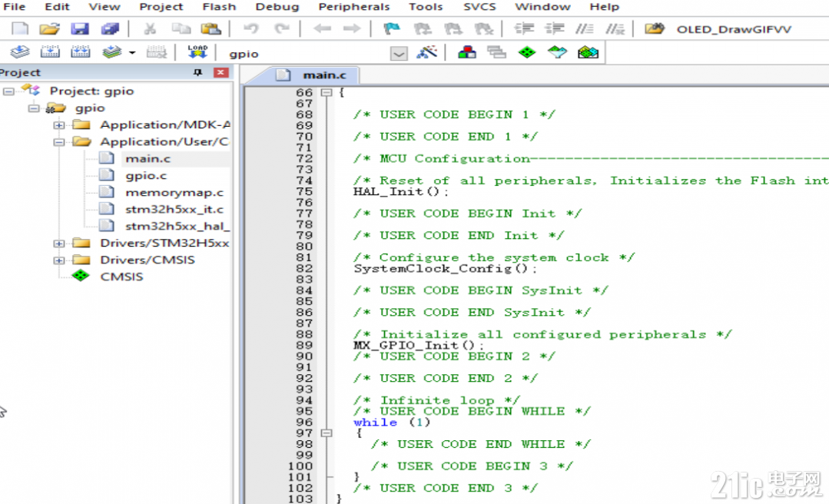This screenshot has width=829, height=504.
Task: Expand the Drivers/STM32H5xx folder
Action: (x=59, y=244)
